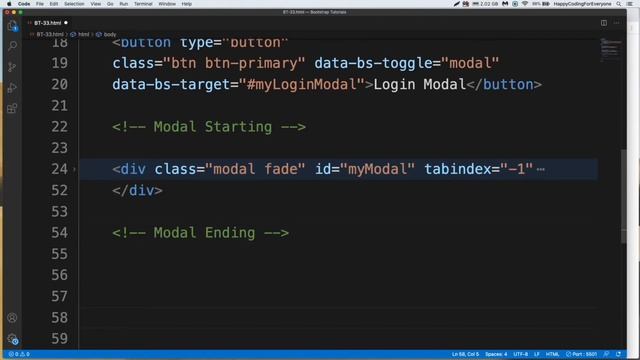Image resolution: width=640 pixels, height=360 pixels.
Task: Click the battery icon in menu bar
Action: 546,4
